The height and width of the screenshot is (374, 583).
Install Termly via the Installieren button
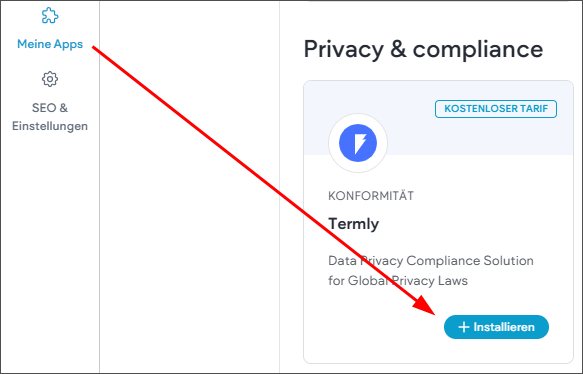tap(496, 327)
